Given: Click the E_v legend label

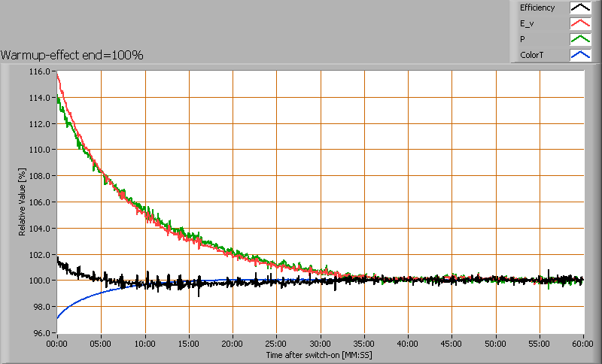Looking at the screenshot, I should [x=527, y=24].
